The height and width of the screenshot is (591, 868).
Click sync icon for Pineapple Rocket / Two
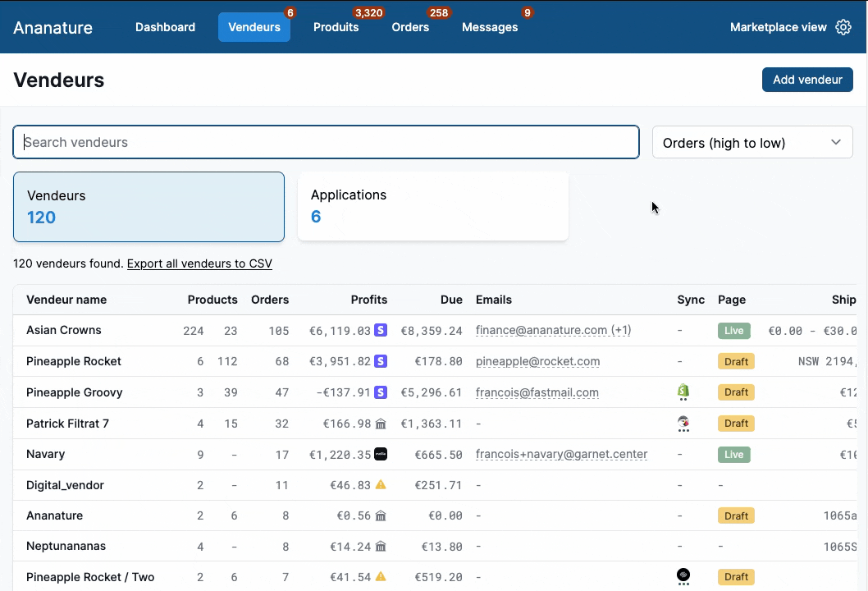point(683,576)
